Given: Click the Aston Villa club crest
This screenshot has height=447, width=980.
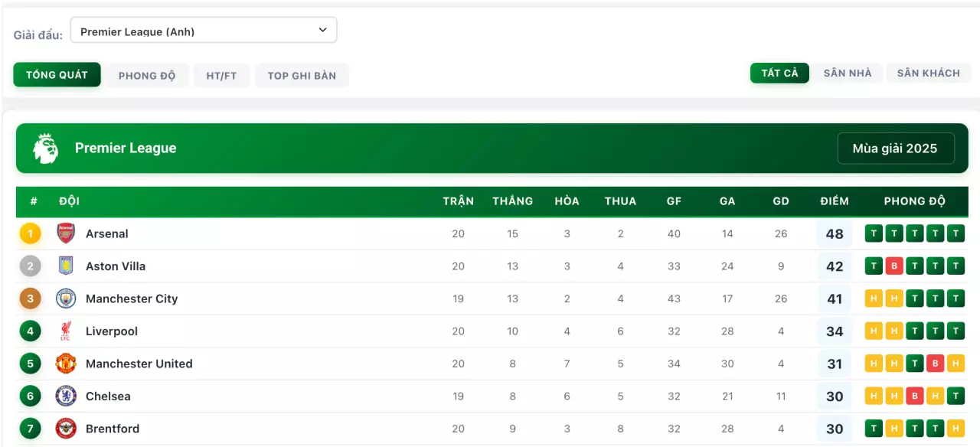Looking at the screenshot, I should tap(67, 266).
